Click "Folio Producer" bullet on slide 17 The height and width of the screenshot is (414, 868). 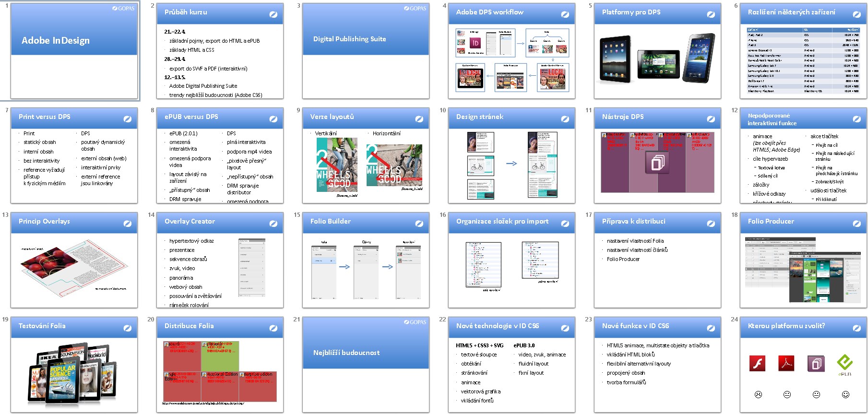pos(623,259)
